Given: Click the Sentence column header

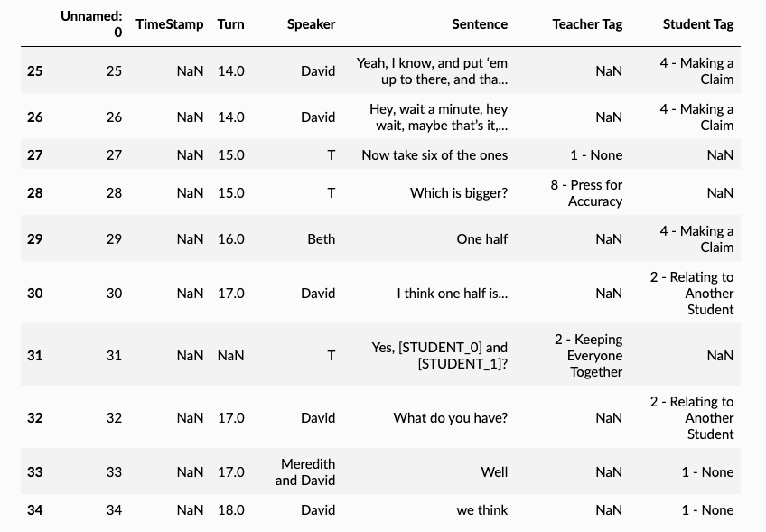Looking at the screenshot, I should tap(480, 24).
